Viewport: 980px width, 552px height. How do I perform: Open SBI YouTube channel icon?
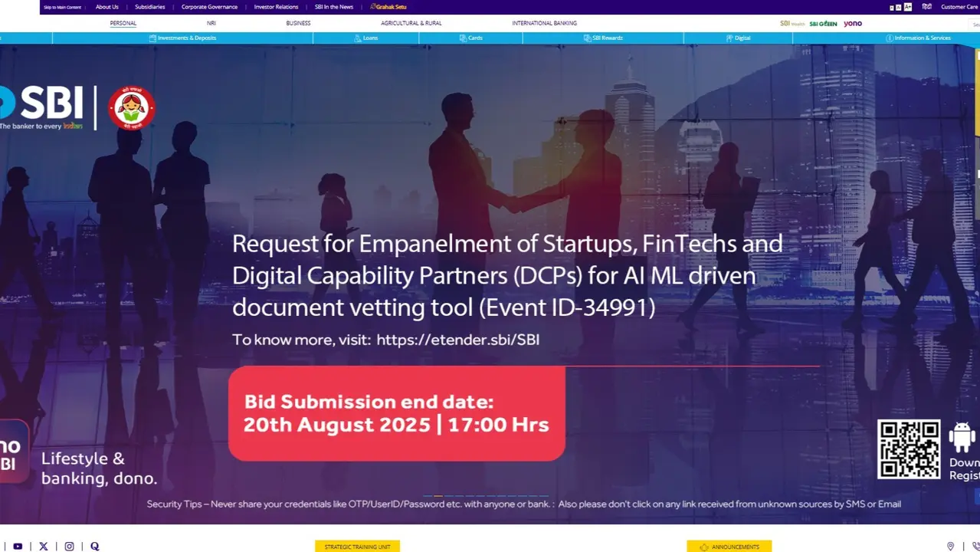point(18,547)
